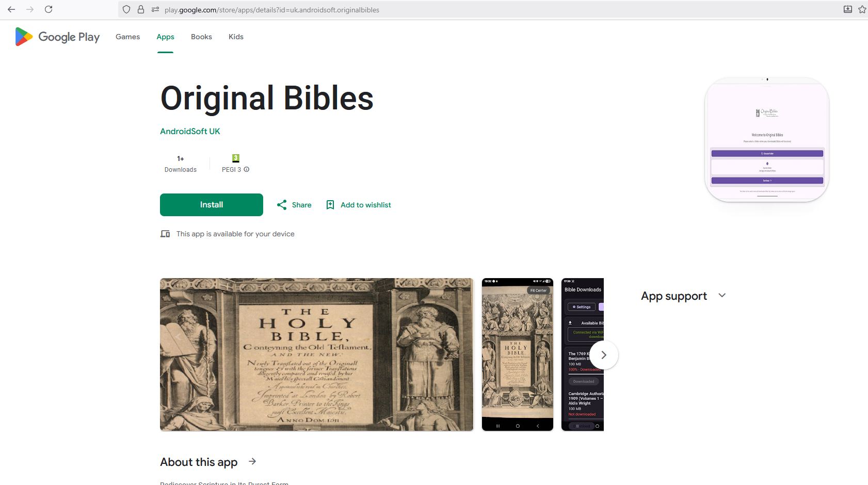The width and height of the screenshot is (868, 485).
Task: Bookmark this page with star icon
Action: click(x=862, y=9)
